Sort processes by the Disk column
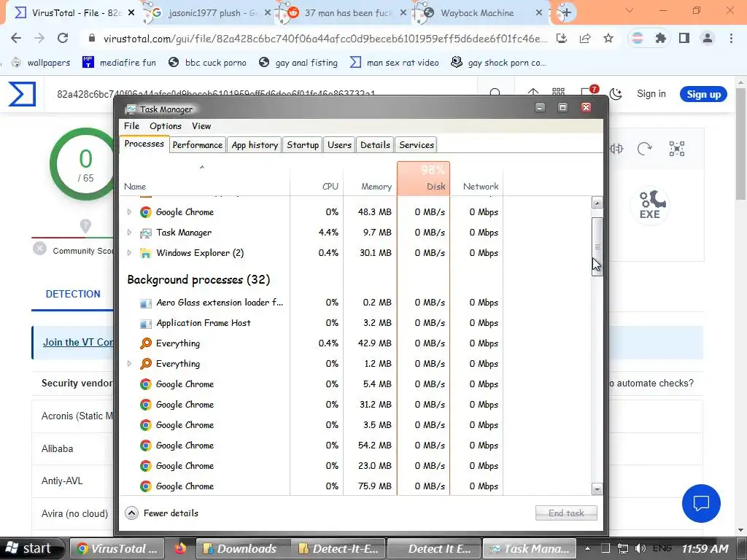The image size is (747, 560). pyautogui.click(x=423, y=179)
